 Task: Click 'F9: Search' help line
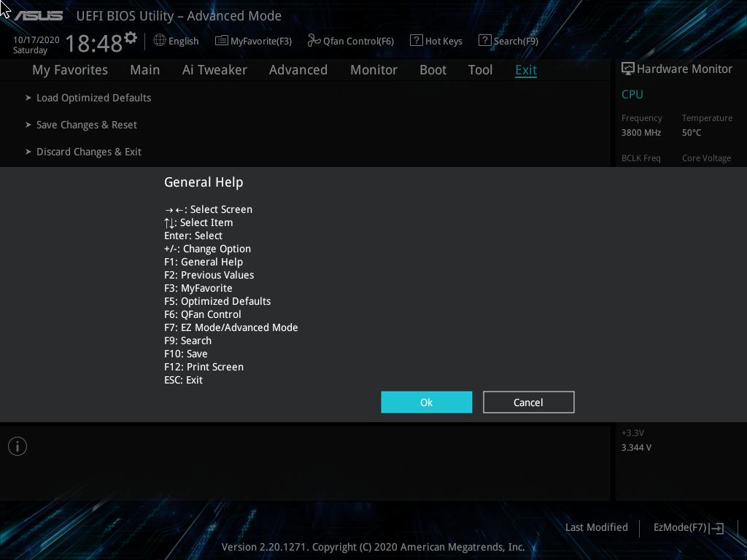(187, 341)
